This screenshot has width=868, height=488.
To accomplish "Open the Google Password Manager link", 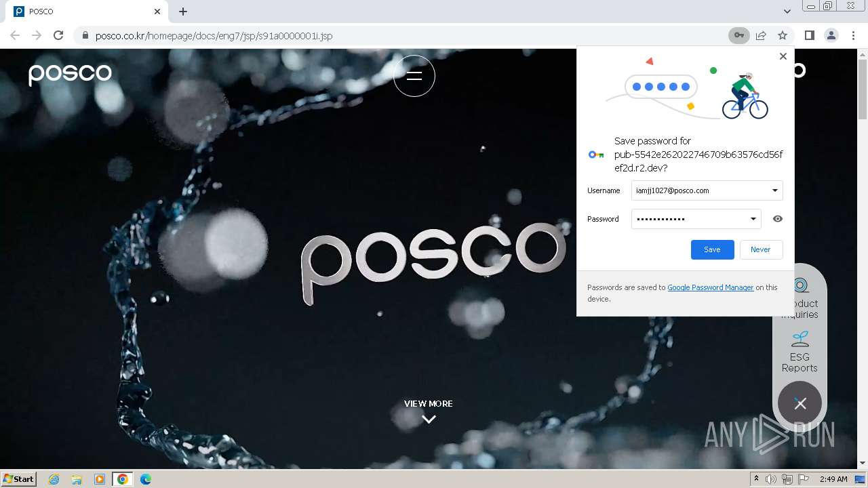I will click(x=710, y=287).
